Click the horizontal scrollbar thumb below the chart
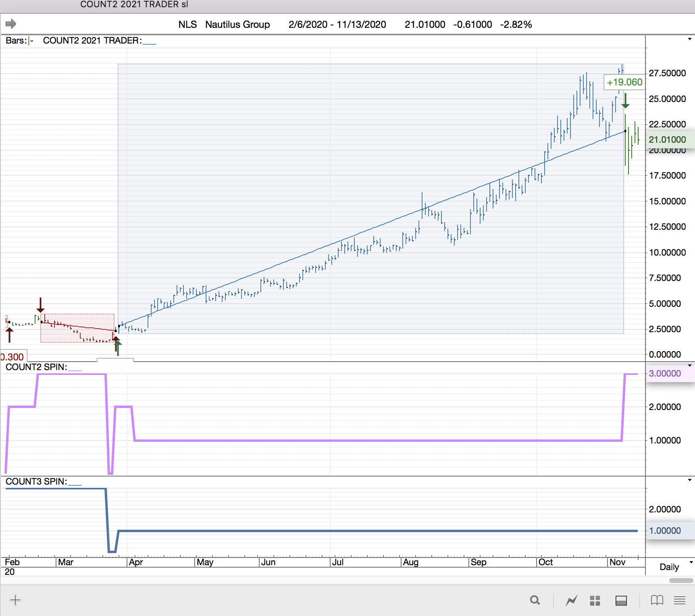The width and height of the screenshot is (695, 616). coord(681,581)
